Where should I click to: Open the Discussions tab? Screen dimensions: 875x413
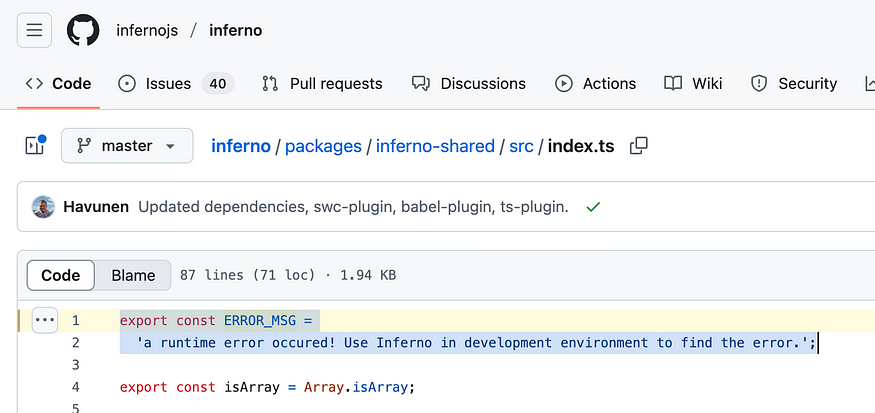(469, 84)
